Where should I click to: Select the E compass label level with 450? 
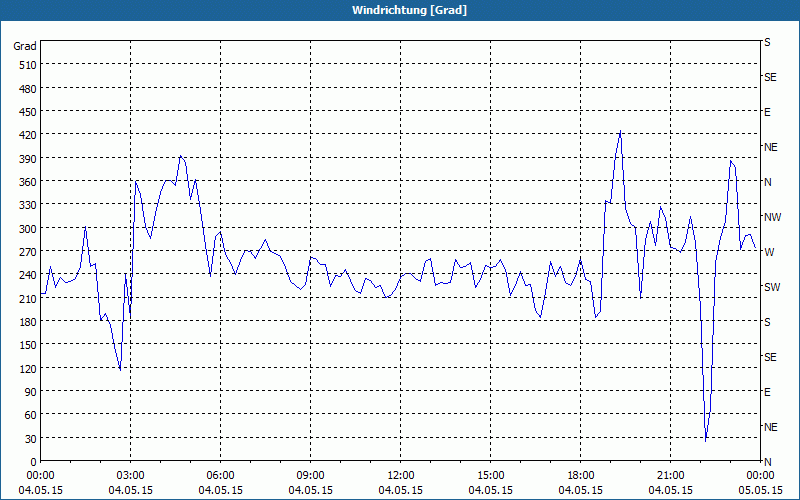click(767, 112)
